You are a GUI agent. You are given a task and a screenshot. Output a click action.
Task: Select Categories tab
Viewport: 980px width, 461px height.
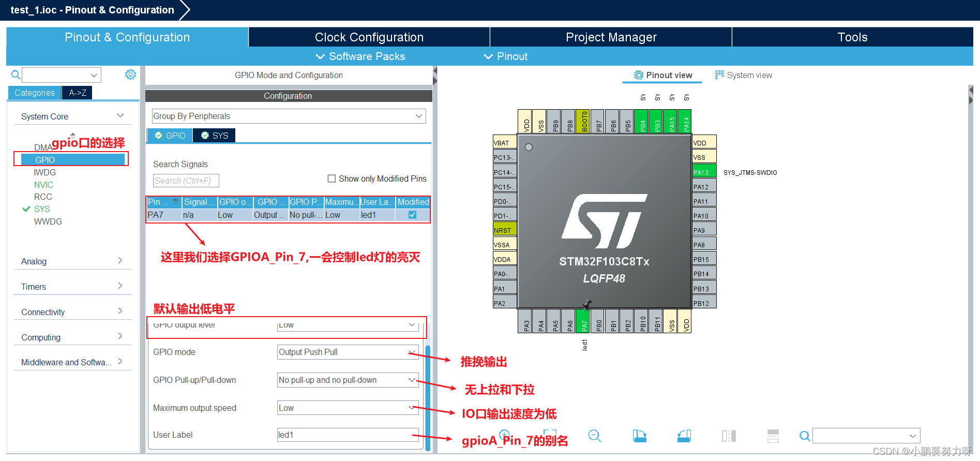(x=35, y=93)
